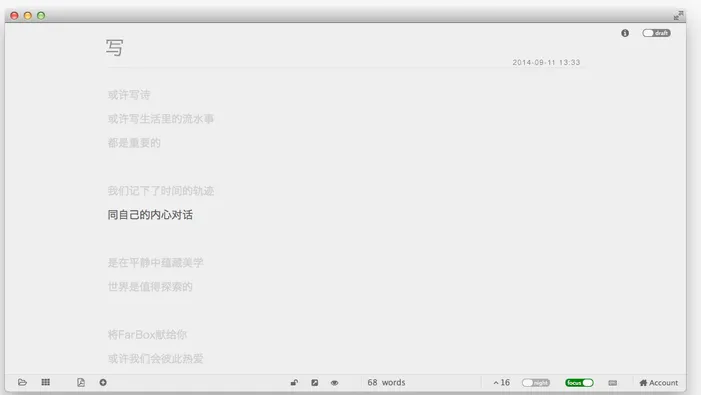701x395 pixels.
Task: Open the grid view of posts
Action: coord(46,382)
